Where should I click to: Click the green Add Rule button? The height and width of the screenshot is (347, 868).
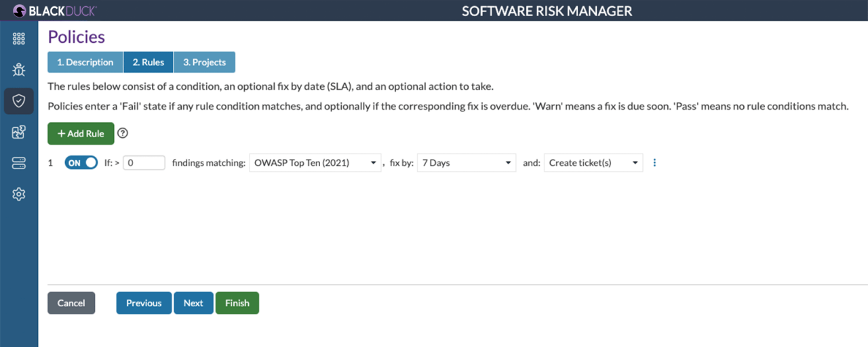[81, 134]
